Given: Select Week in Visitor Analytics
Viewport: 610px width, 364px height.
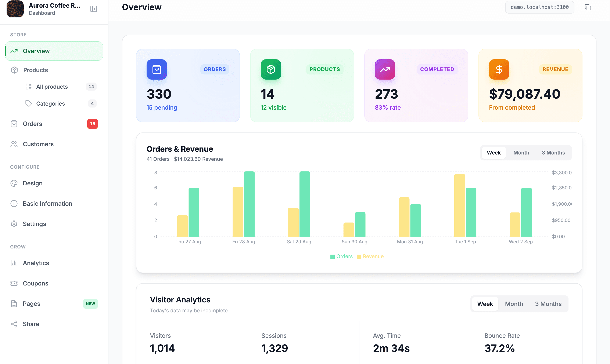Looking at the screenshot, I should tap(485, 304).
